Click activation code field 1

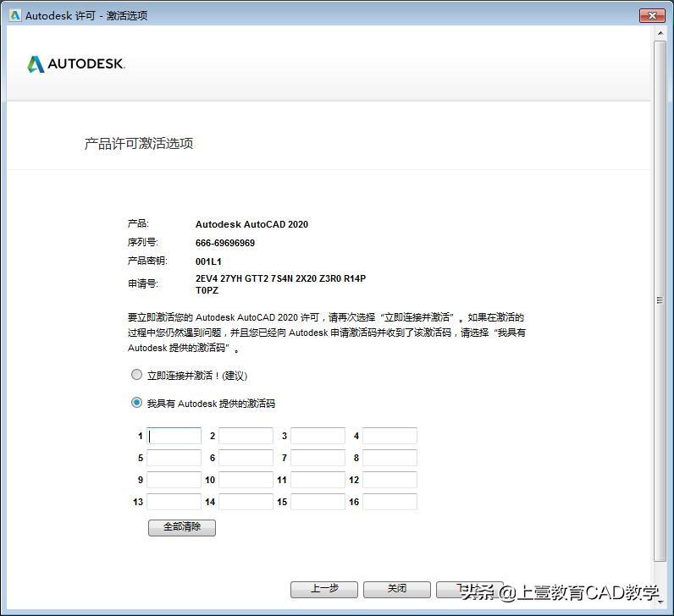coord(174,436)
